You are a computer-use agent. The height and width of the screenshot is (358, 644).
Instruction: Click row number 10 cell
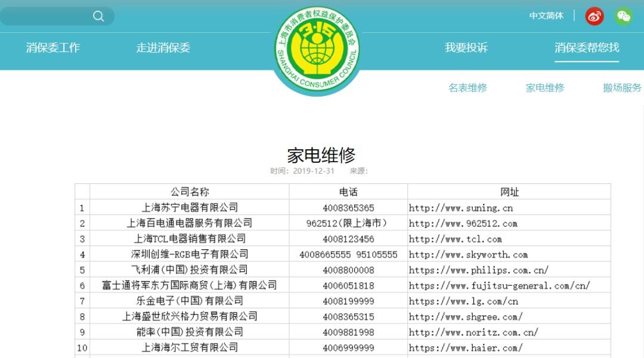click(x=82, y=348)
